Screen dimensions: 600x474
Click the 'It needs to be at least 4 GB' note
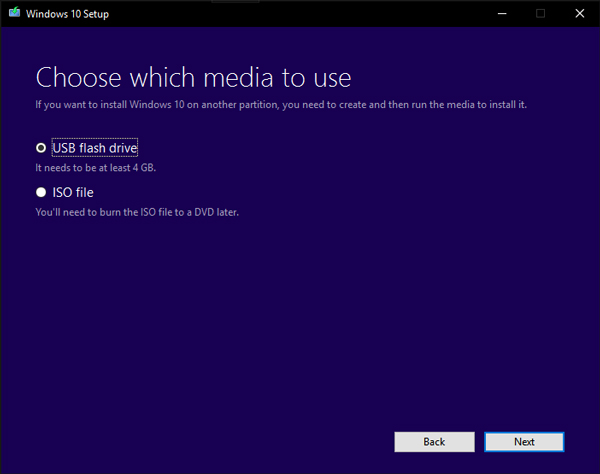click(96, 168)
